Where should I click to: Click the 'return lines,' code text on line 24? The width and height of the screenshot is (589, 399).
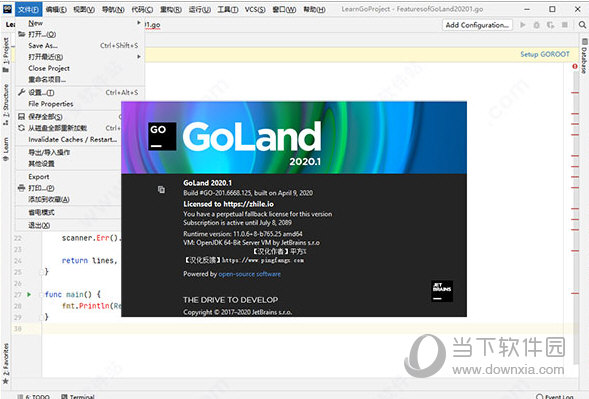(x=89, y=260)
